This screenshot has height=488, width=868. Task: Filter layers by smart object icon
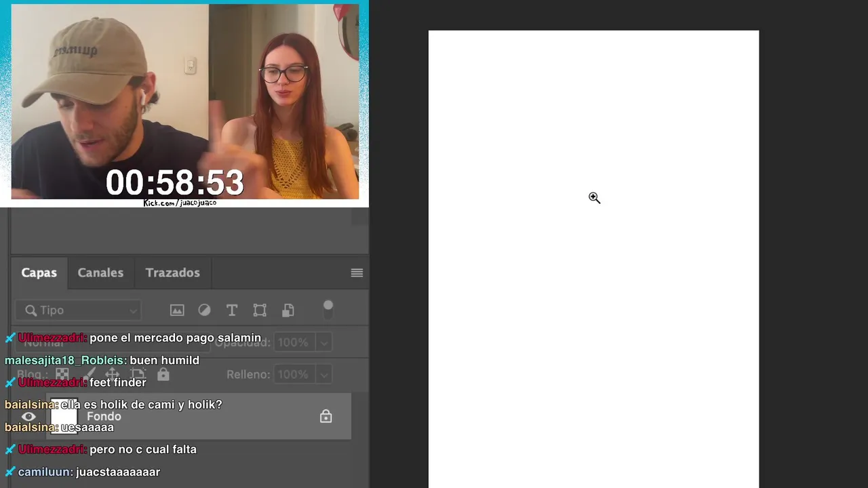(288, 310)
